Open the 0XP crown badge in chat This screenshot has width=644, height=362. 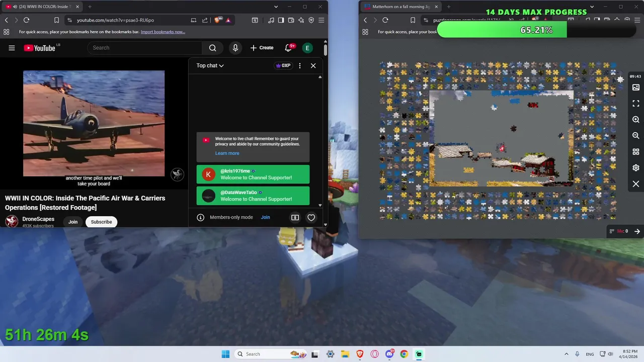point(283,65)
